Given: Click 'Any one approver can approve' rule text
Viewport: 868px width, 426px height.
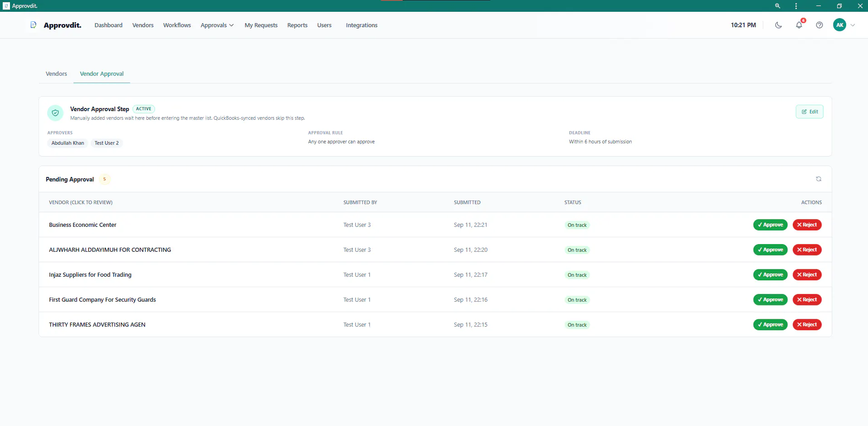Looking at the screenshot, I should tap(341, 142).
